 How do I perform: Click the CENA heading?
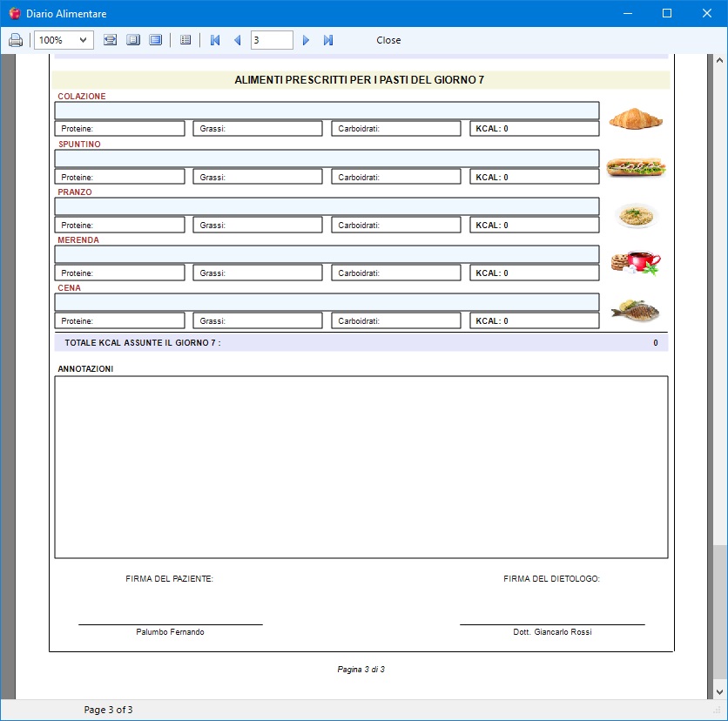(69, 288)
